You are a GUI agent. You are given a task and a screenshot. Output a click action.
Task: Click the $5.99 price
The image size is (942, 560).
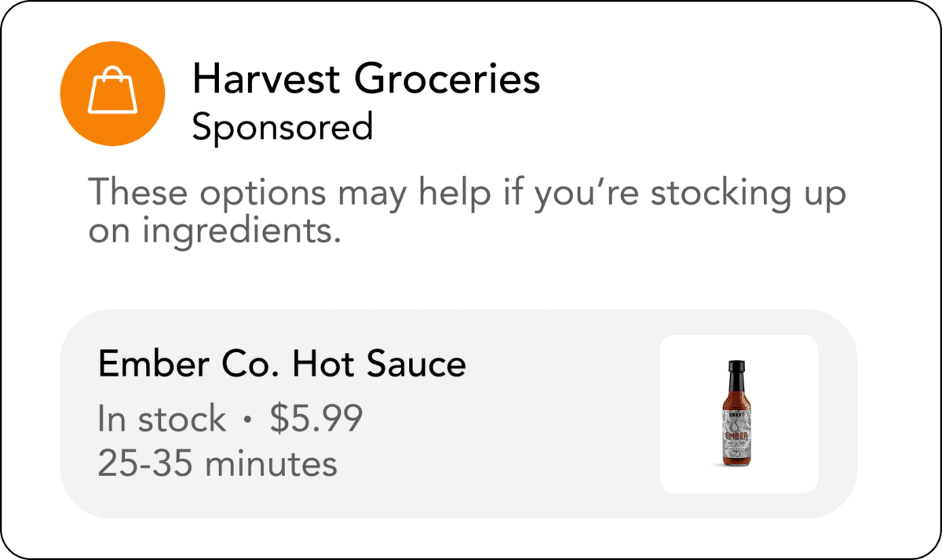tap(316, 420)
